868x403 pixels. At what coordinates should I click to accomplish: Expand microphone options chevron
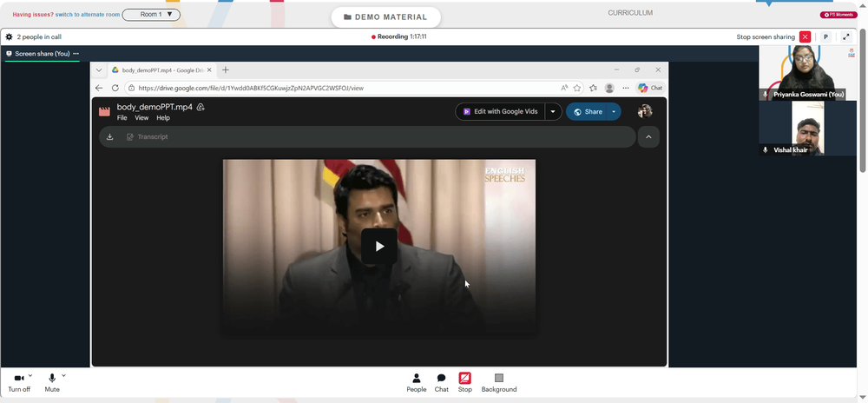tap(63, 375)
